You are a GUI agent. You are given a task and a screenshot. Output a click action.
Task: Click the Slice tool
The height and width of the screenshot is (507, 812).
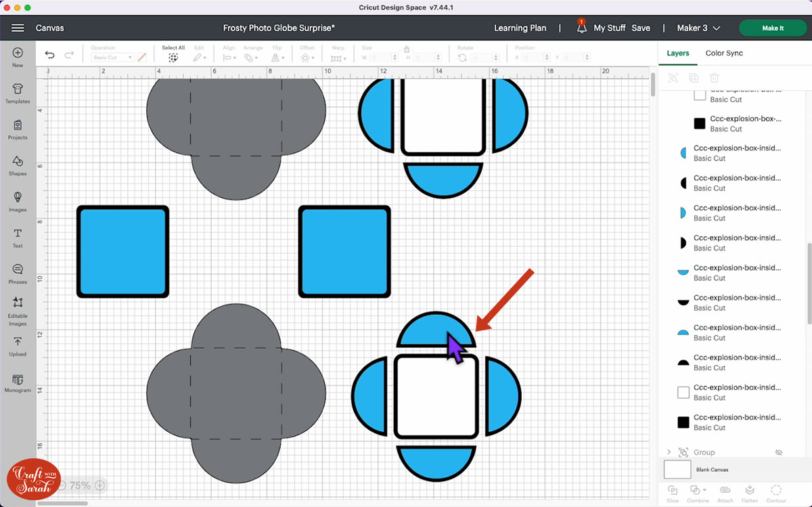click(x=673, y=493)
